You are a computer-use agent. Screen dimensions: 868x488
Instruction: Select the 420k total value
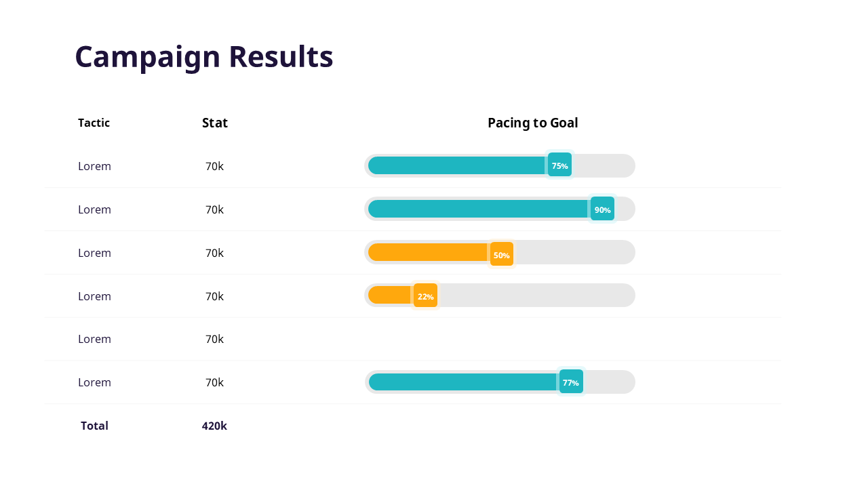pyautogui.click(x=214, y=426)
